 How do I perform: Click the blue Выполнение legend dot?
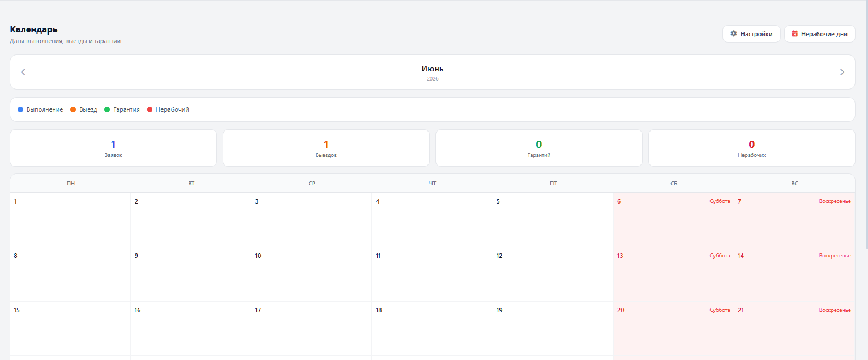click(x=20, y=109)
